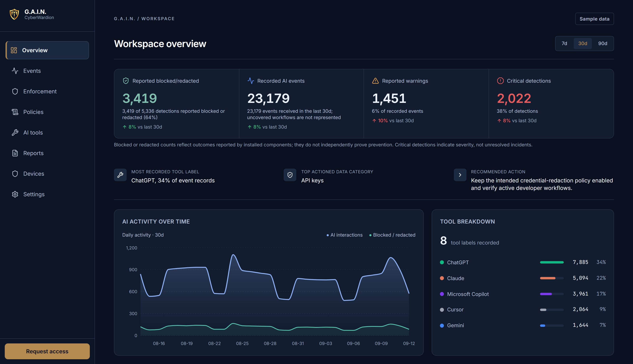Click the 08-16 date label on chart

pyautogui.click(x=159, y=343)
